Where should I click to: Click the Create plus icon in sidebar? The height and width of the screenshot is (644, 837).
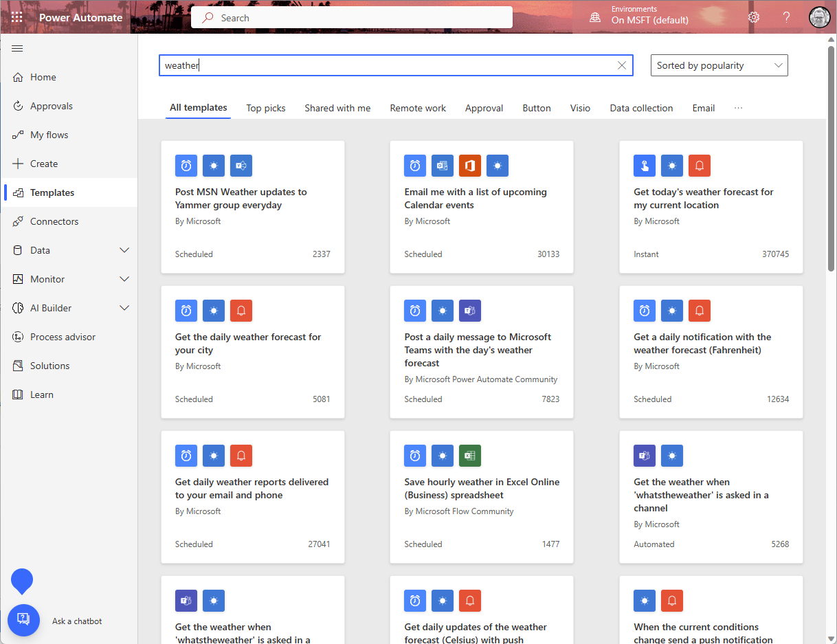pos(18,164)
